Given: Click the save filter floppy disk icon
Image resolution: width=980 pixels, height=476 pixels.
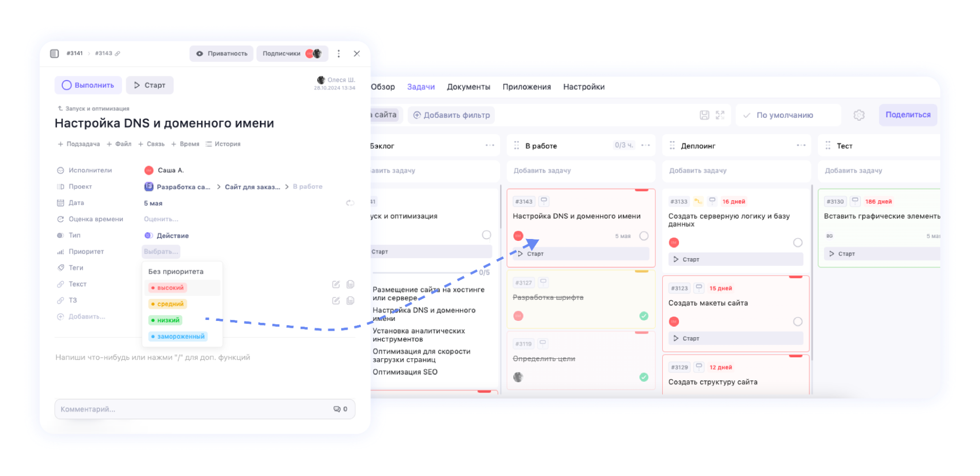Looking at the screenshot, I should click(x=704, y=115).
